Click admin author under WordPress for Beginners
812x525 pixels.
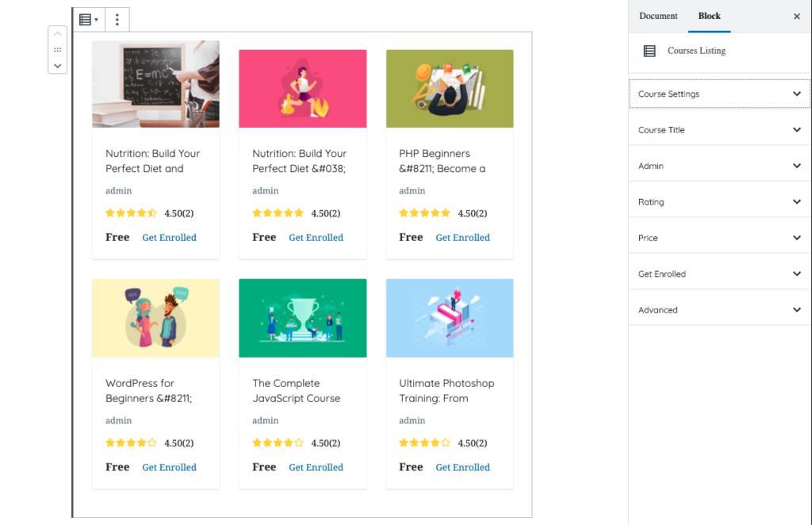coord(119,420)
